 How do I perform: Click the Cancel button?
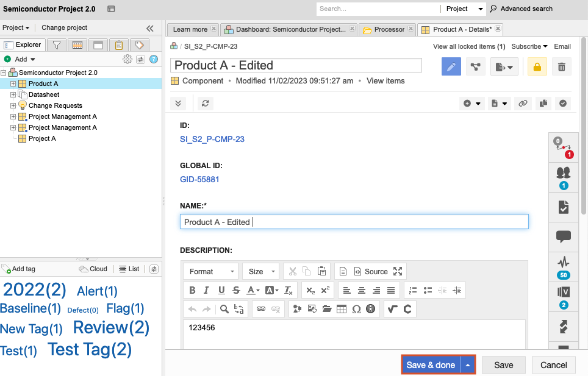coord(553,365)
